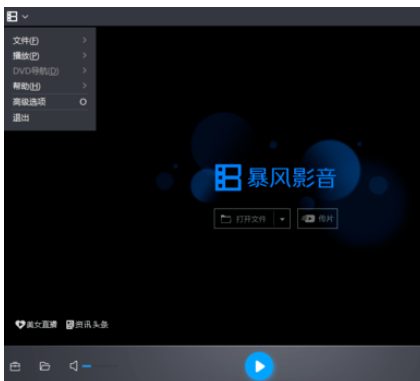Click the folder icon inside 打开文件 button
The width and height of the screenshot is (420, 381).
coord(226,219)
